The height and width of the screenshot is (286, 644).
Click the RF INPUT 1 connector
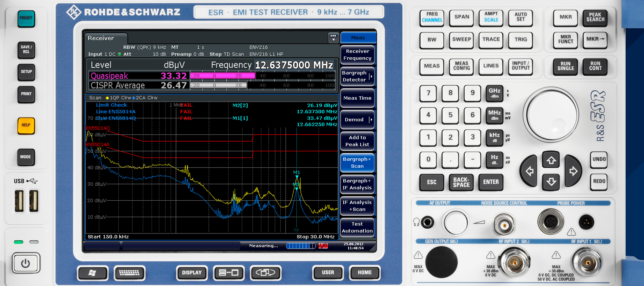coord(588,263)
